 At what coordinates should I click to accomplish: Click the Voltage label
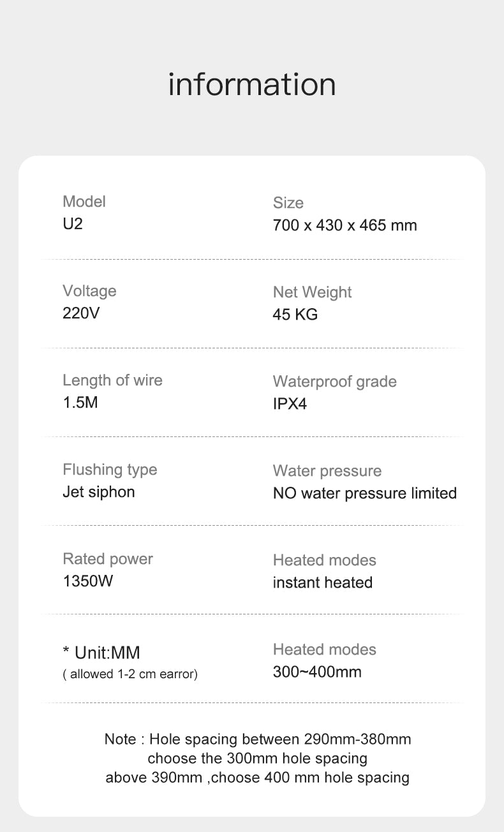coord(89,291)
